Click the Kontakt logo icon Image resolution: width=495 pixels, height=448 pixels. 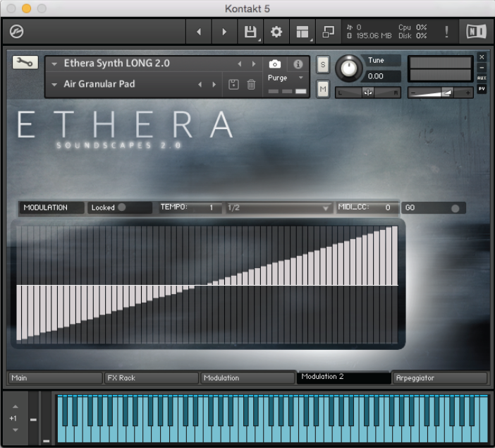point(16,32)
